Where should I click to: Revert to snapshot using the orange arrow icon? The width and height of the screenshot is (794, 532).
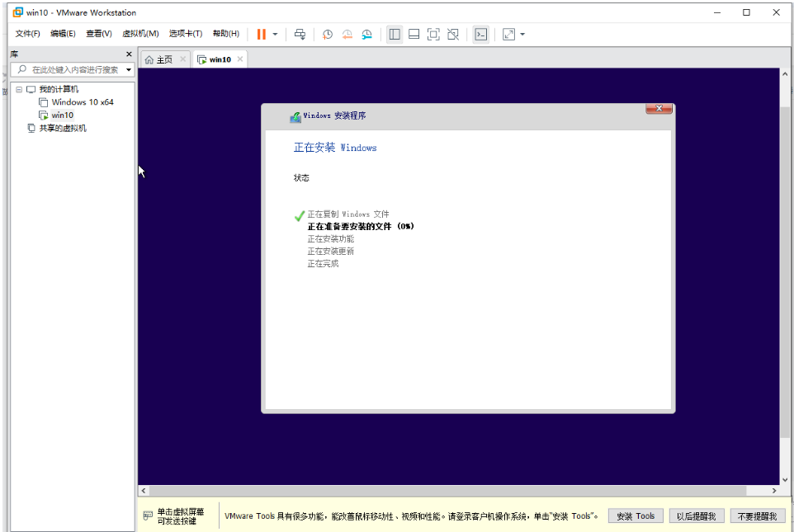(x=347, y=35)
